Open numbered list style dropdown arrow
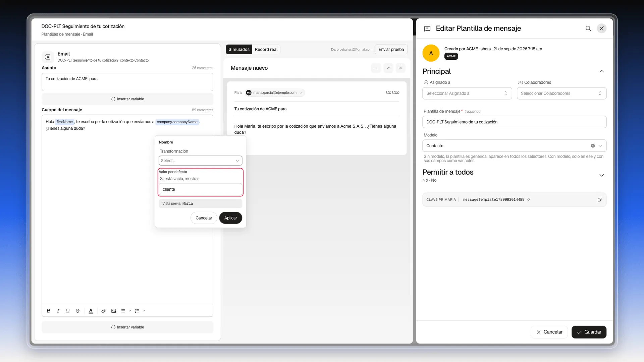 [144, 311]
